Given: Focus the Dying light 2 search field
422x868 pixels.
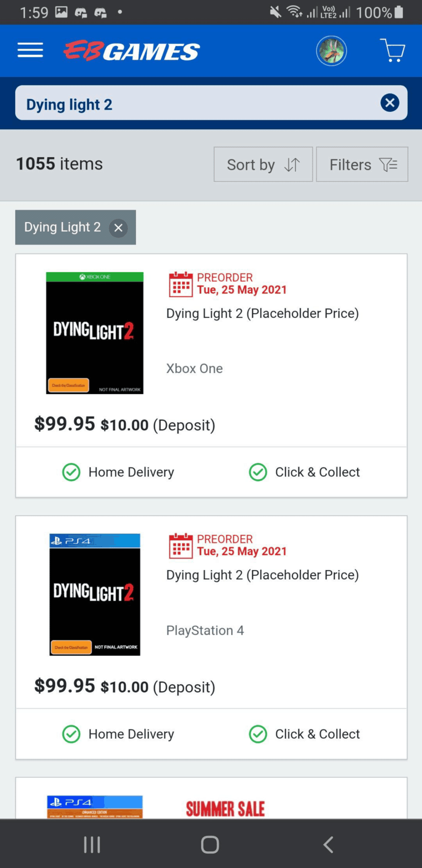Looking at the screenshot, I should tap(196, 103).
